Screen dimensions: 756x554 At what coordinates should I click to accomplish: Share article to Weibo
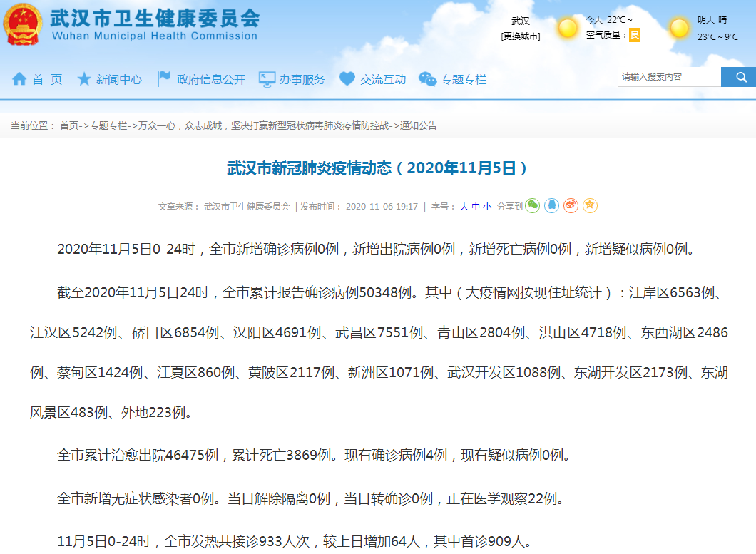tap(571, 206)
